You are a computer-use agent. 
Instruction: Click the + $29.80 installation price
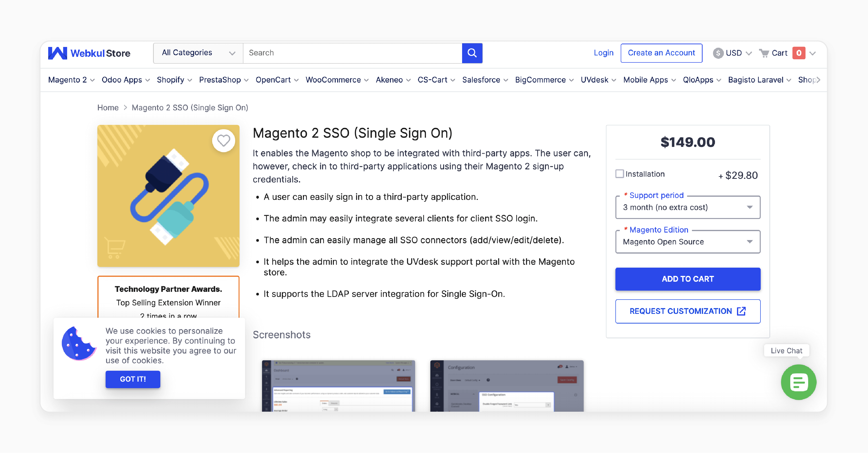pyautogui.click(x=738, y=175)
